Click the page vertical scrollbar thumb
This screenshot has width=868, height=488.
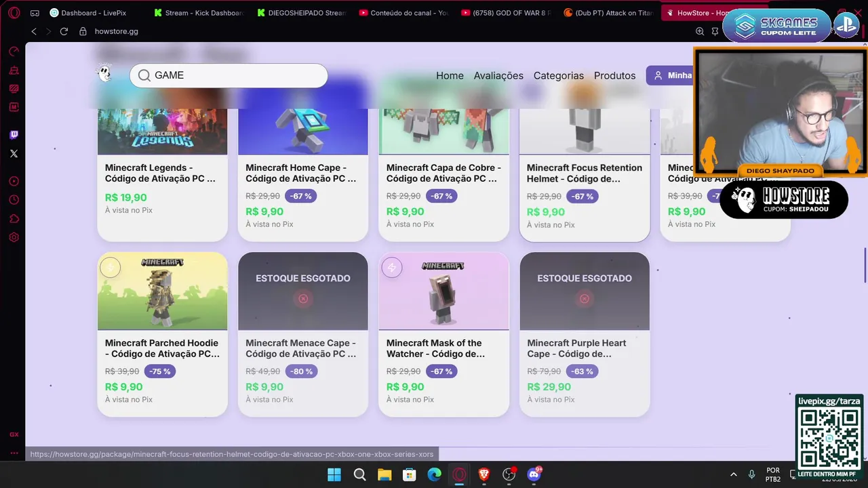click(865, 266)
